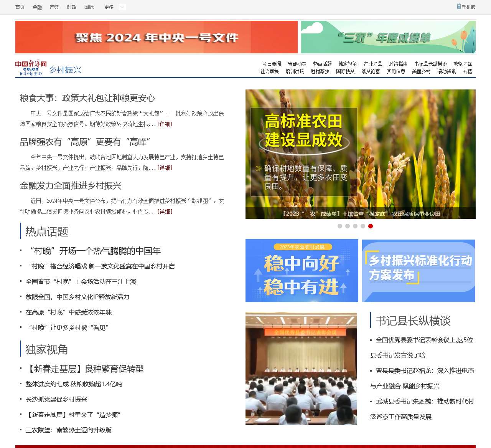Viewport: 491px width, 448px height.
Task: Select the first carousel dot
Action: [340, 226]
